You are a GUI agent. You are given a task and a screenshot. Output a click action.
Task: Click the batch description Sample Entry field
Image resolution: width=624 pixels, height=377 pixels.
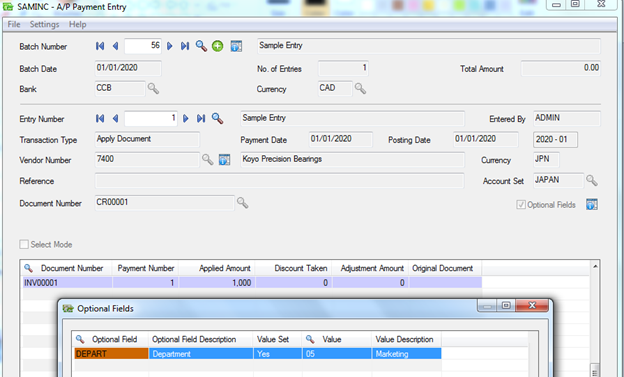click(429, 46)
